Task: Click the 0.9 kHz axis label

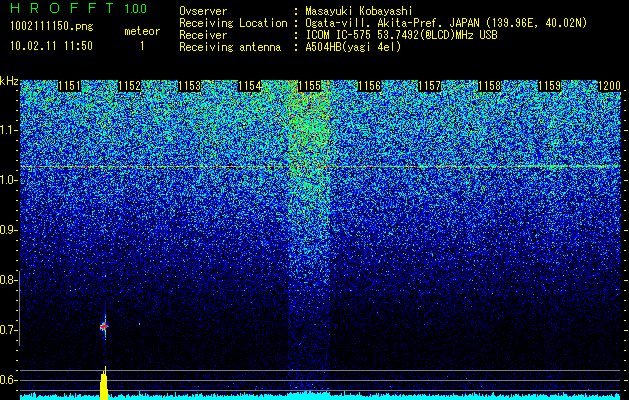Action: (x=9, y=230)
